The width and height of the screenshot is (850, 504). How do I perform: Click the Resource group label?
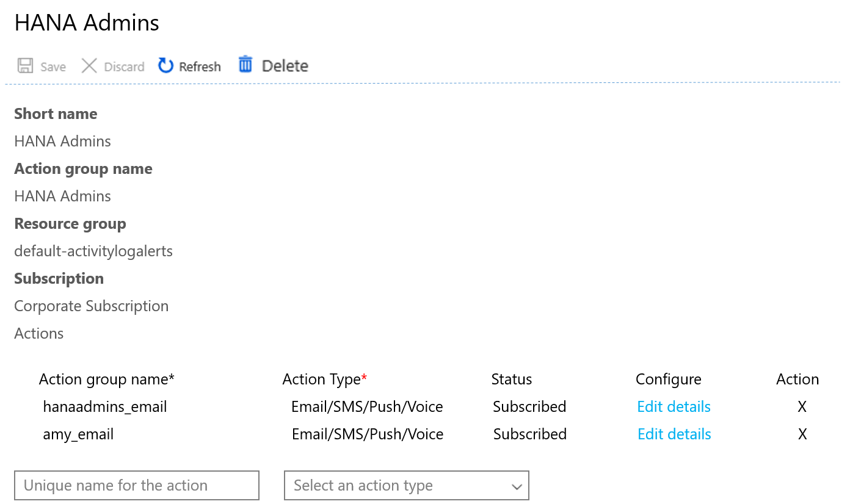click(x=70, y=224)
